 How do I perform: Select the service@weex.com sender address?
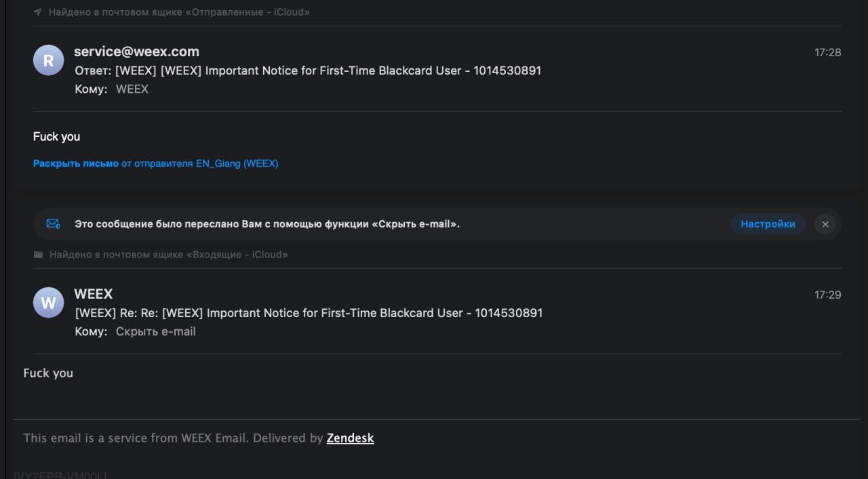(x=136, y=51)
